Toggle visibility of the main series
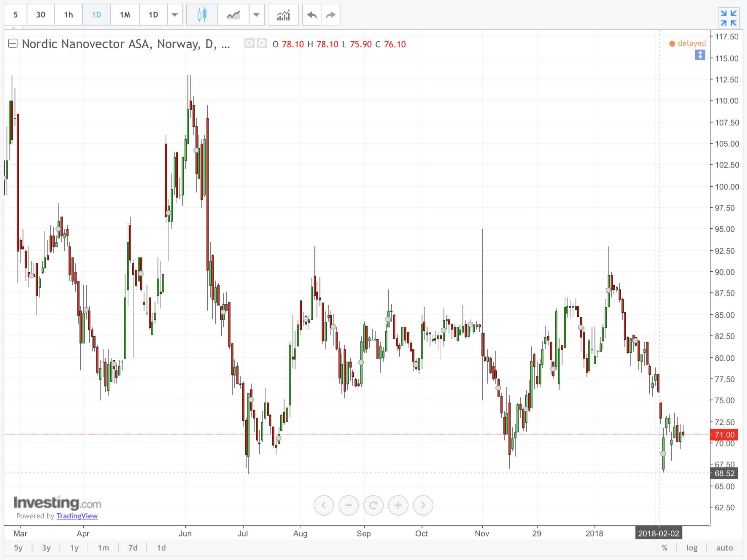 tap(250, 43)
